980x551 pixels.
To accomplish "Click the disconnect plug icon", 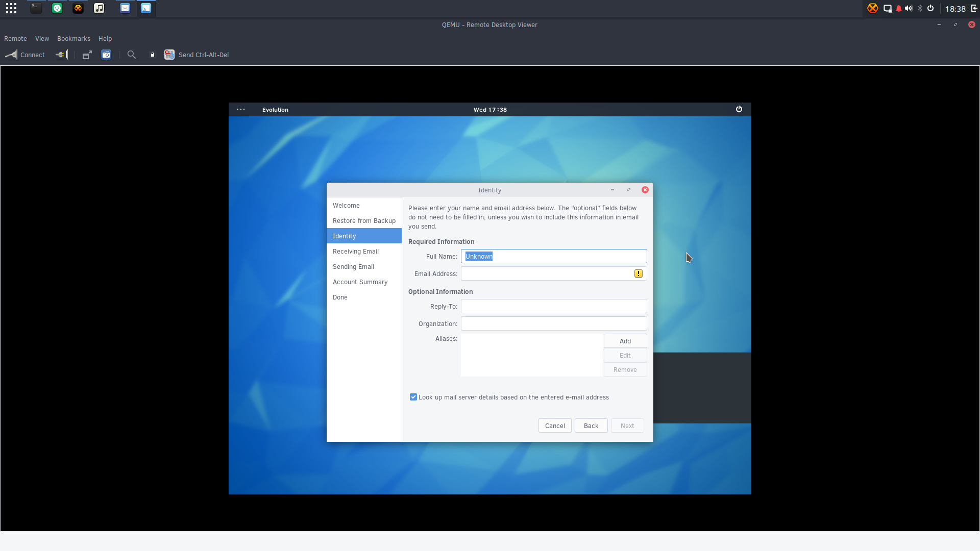I will pyautogui.click(x=62, y=55).
